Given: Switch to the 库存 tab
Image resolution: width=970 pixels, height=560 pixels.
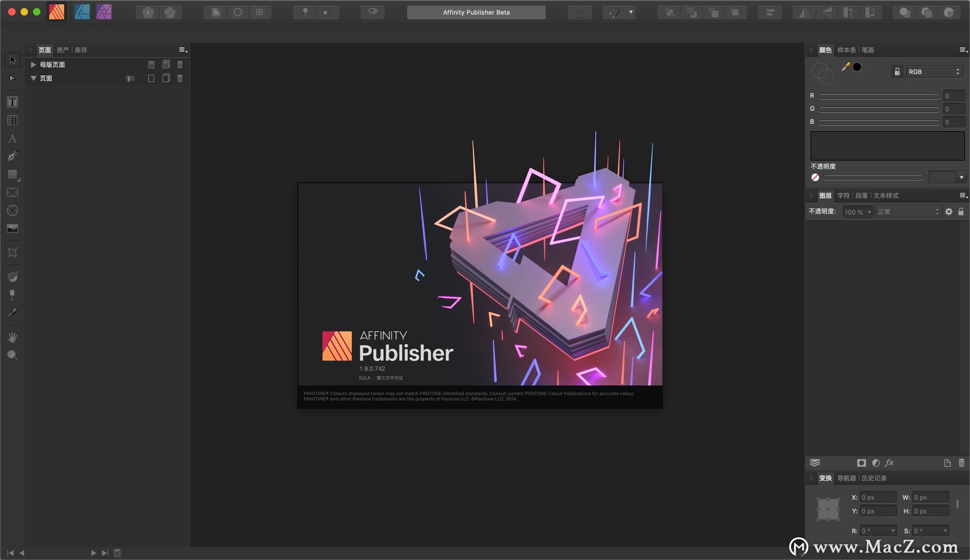Looking at the screenshot, I should pyautogui.click(x=81, y=50).
